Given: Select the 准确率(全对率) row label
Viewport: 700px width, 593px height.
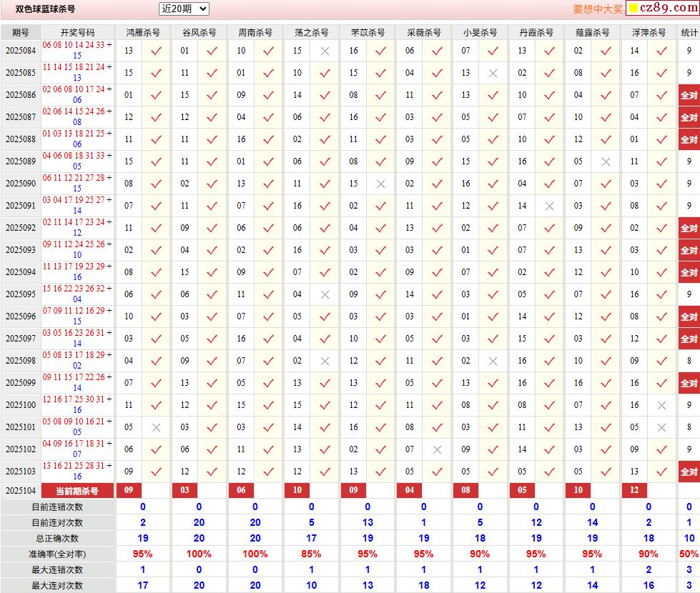Looking at the screenshot, I should (x=58, y=554).
